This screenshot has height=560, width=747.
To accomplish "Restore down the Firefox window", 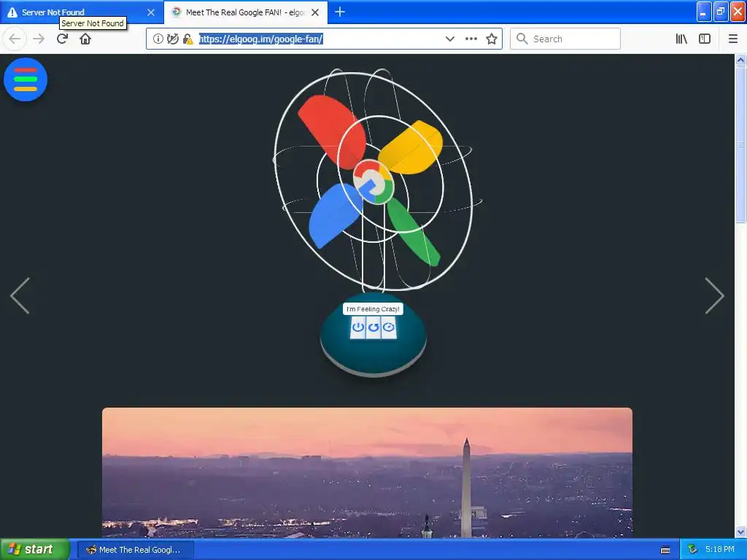I will tap(721, 12).
